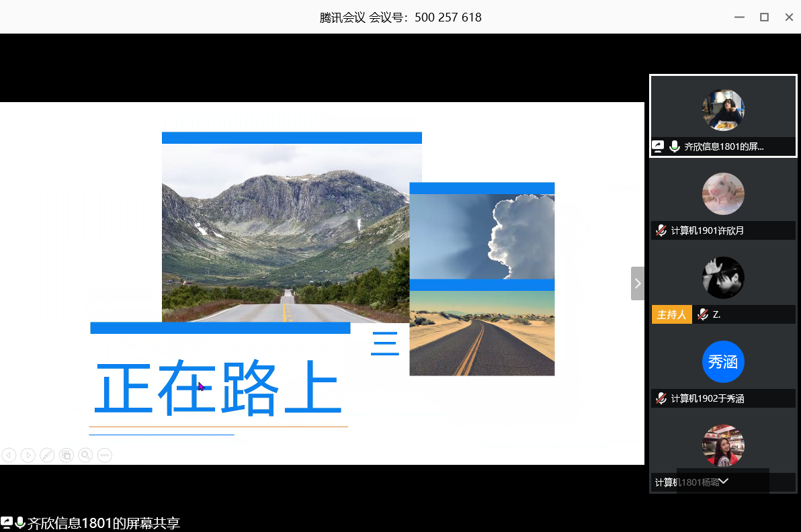Image resolution: width=801 pixels, height=532 pixels.
Task: Open the slide navigator icon in slideshow controls
Action: coord(66,455)
